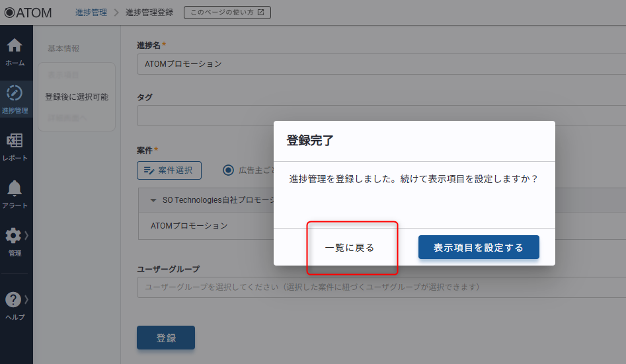Expand the ヘルプ submenu chevron
The image size is (626, 364).
pos(26,299)
